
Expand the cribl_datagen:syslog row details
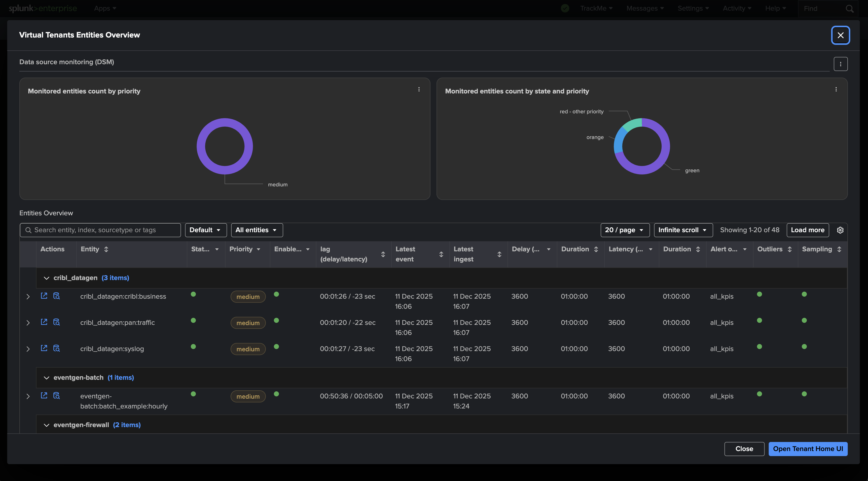(x=28, y=349)
